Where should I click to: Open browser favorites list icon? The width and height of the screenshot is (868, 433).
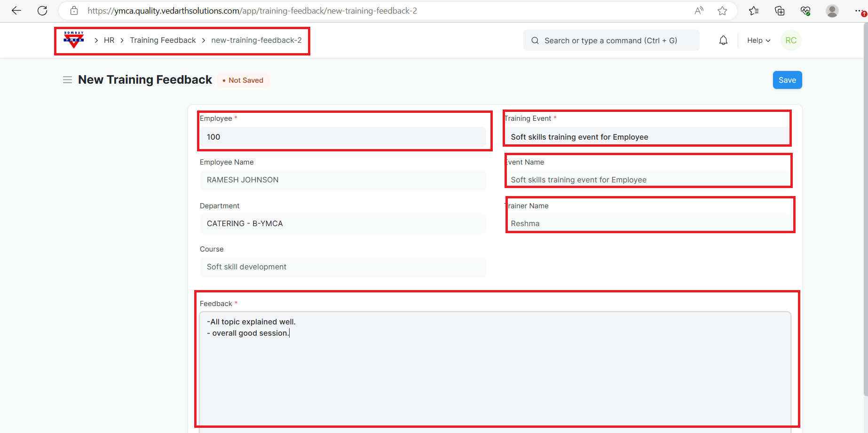754,11
